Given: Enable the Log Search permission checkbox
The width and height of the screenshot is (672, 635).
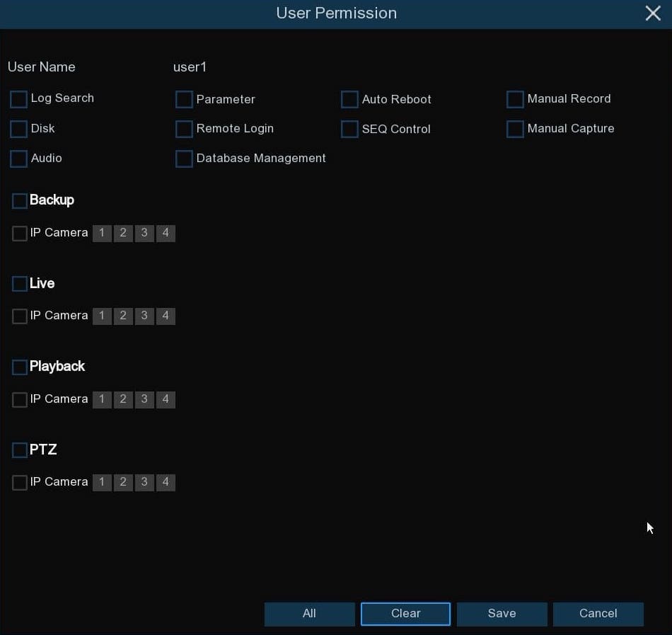Looking at the screenshot, I should pos(19,99).
